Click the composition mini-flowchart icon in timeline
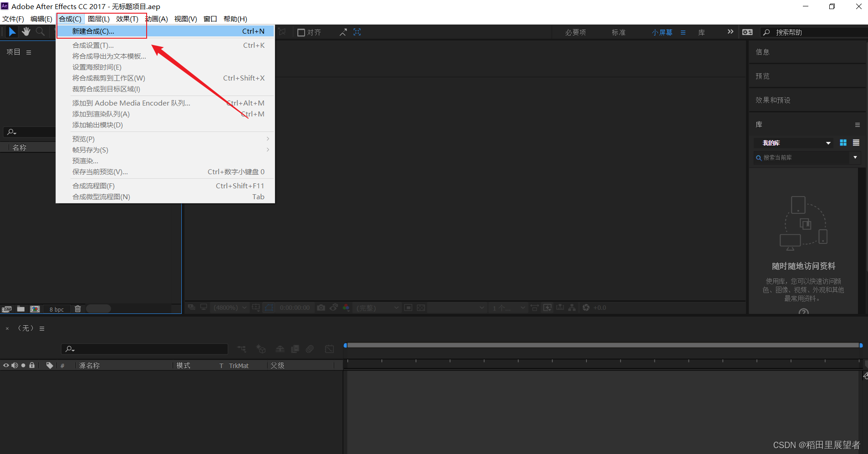 point(241,349)
